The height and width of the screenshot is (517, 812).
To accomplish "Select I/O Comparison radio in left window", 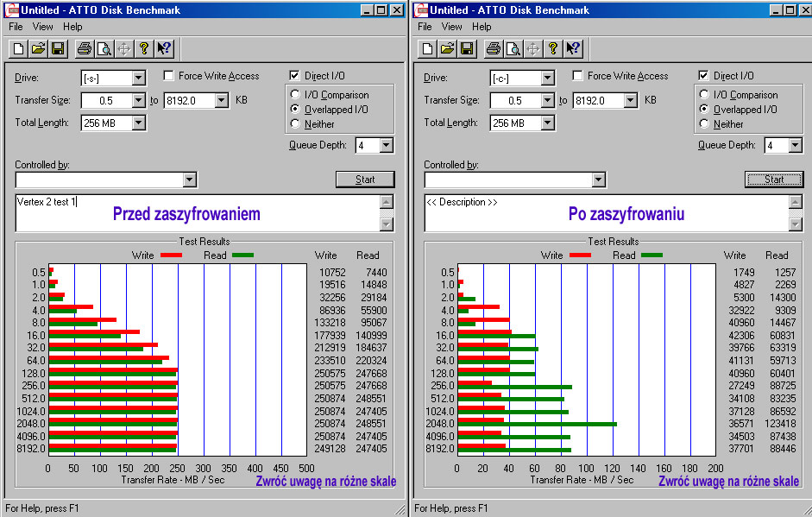I will pyautogui.click(x=295, y=94).
